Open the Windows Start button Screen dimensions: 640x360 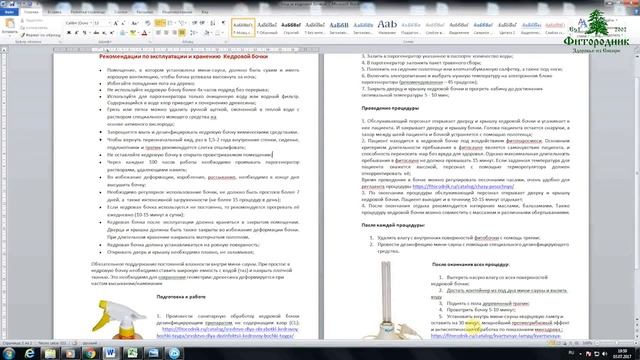(x=8, y=353)
